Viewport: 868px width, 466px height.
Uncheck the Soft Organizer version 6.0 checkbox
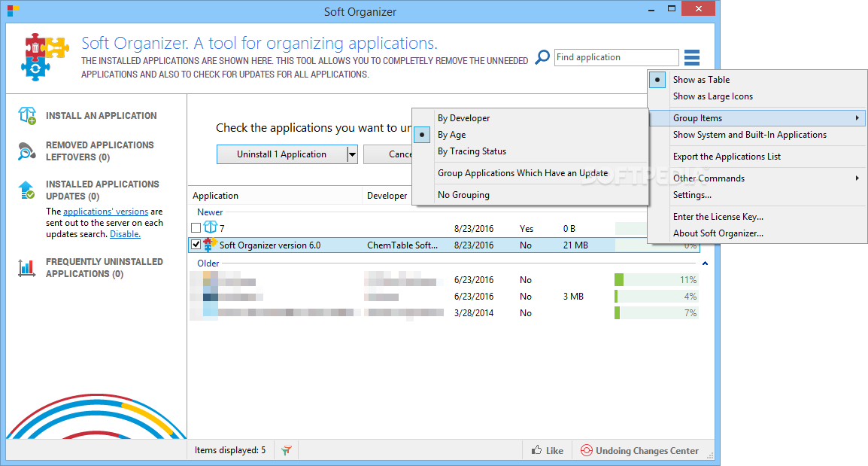[x=196, y=245]
